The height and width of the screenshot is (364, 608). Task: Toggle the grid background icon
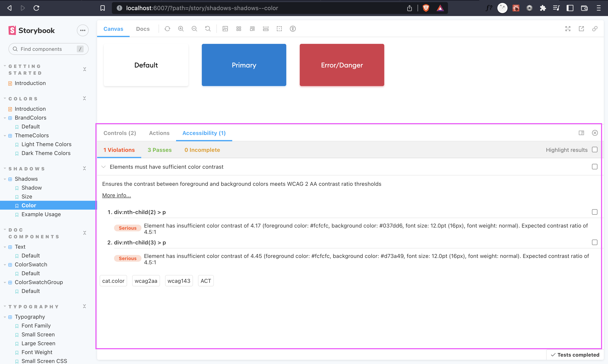click(x=239, y=29)
